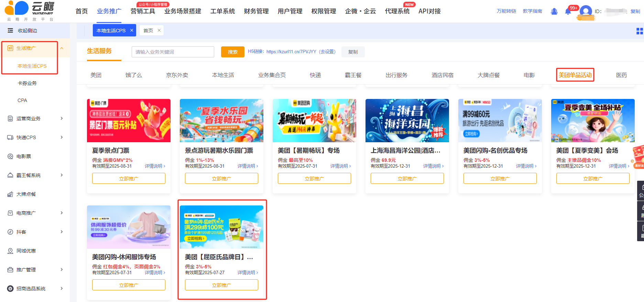This screenshot has width=644, height=302.
Task: Open the H5 link kzurl11.cn/7PVJYY
Action: (291, 52)
